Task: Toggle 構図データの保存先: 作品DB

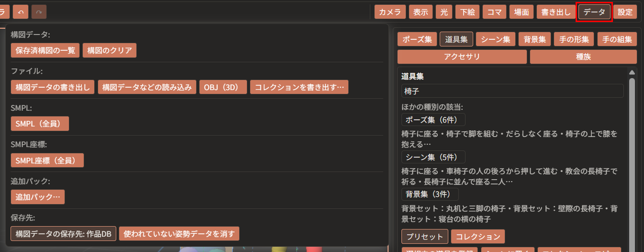Action: click(x=63, y=234)
